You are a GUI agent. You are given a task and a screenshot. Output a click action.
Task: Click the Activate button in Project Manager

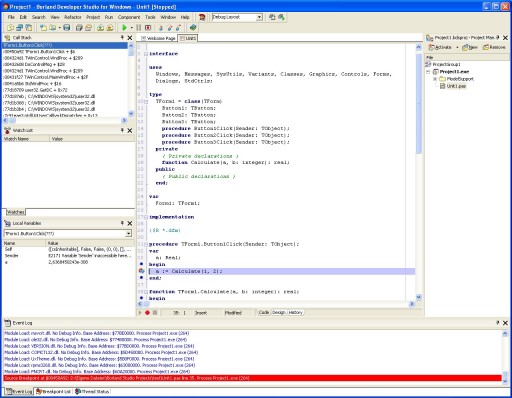click(x=440, y=47)
